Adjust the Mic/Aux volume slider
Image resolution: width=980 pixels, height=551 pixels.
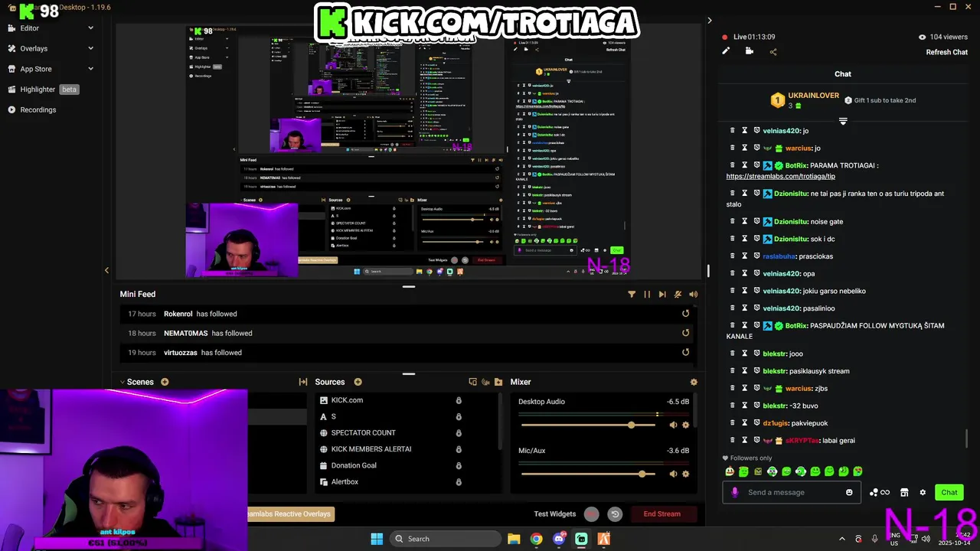point(588,474)
